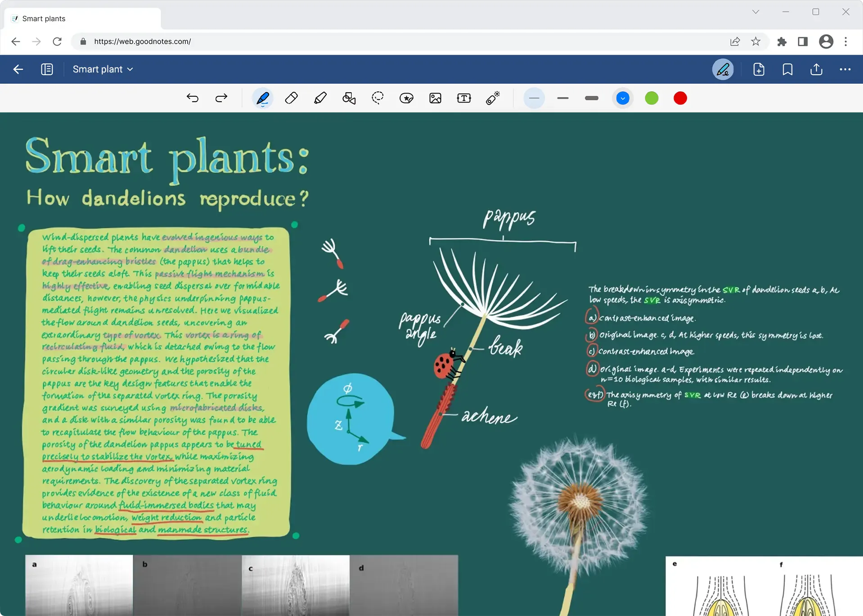Select the Highlighter tool

pos(320,98)
